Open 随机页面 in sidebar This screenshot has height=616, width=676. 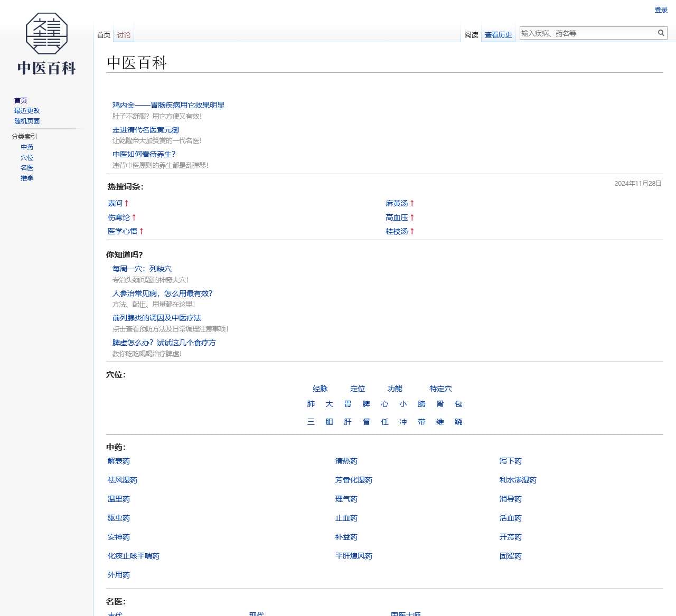point(27,121)
